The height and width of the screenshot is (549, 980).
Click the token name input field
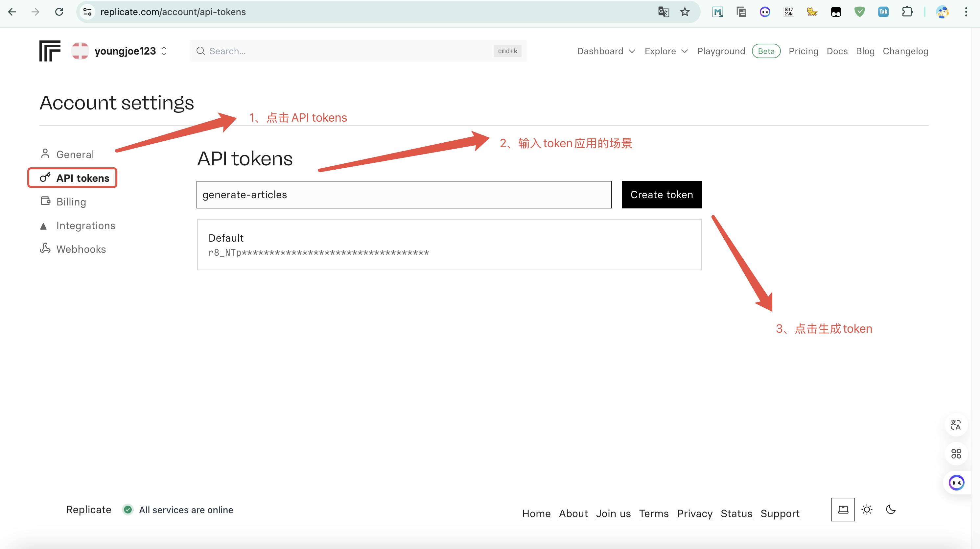click(404, 194)
